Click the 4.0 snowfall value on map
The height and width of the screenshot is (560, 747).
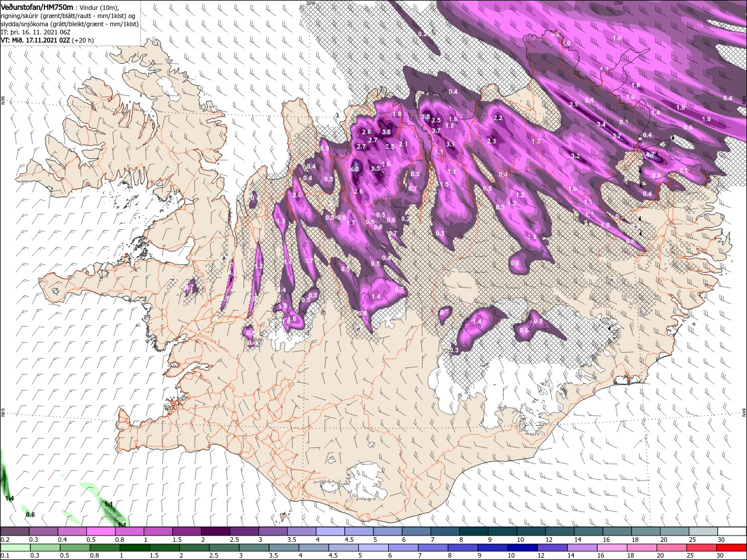pyautogui.click(x=354, y=170)
